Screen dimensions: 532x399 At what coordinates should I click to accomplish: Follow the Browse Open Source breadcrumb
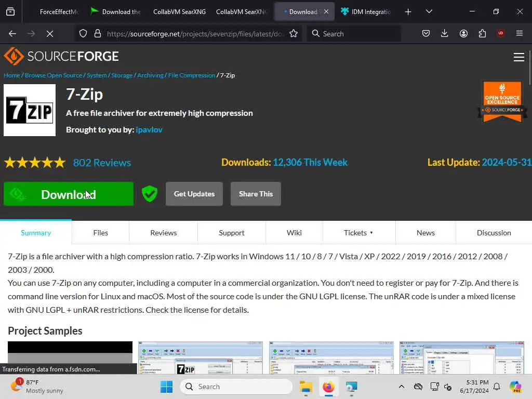[x=54, y=75]
